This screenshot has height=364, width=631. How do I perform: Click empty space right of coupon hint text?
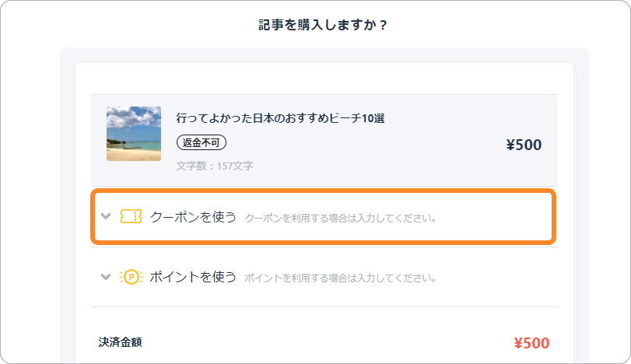[x=493, y=217]
